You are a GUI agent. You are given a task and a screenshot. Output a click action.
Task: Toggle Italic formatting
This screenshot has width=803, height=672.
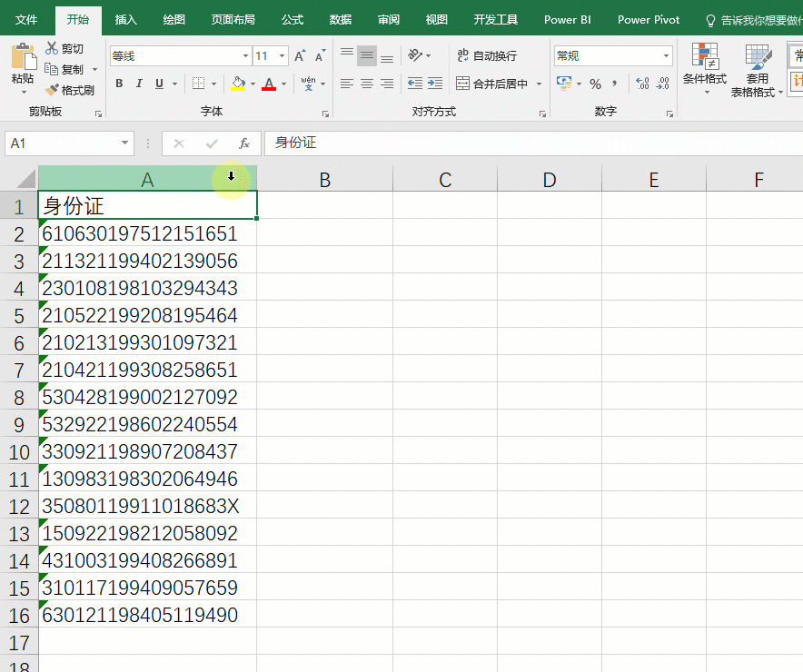pyautogui.click(x=139, y=84)
